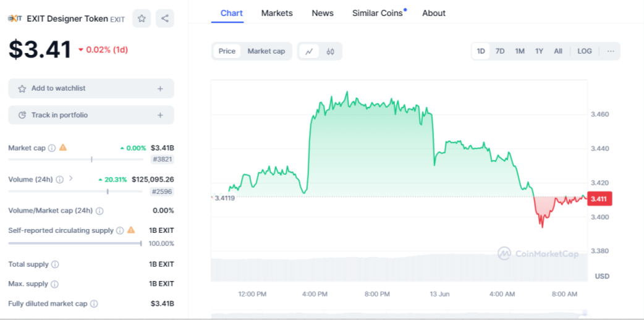644x320 pixels.
Task: Open the Markets tab
Action: click(x=277, y=13)
